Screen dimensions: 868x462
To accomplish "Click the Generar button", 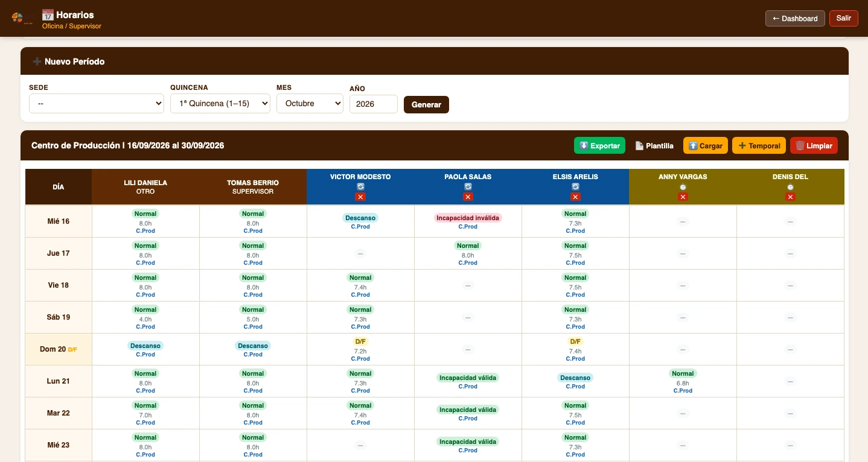I will 426,104.
